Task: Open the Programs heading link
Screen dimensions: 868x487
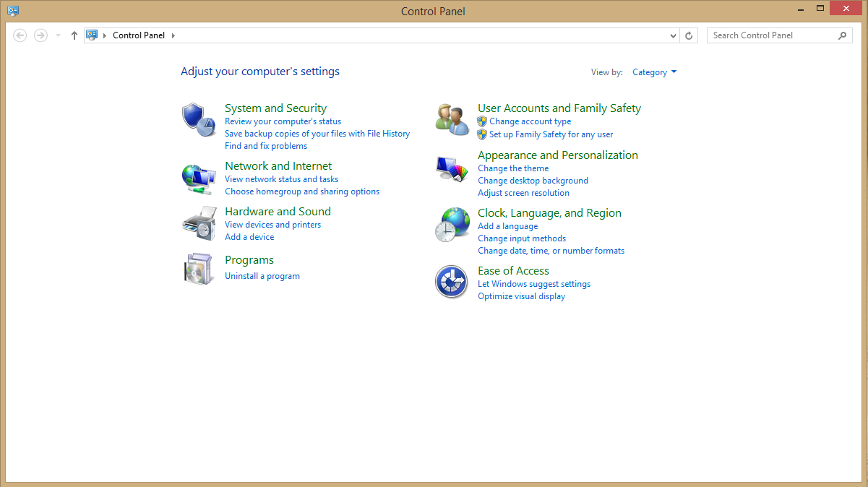Action: (x=249, y=260)
